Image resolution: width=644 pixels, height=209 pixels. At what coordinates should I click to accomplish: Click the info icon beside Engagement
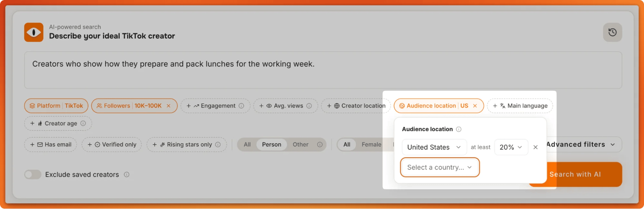pos(241,106)
